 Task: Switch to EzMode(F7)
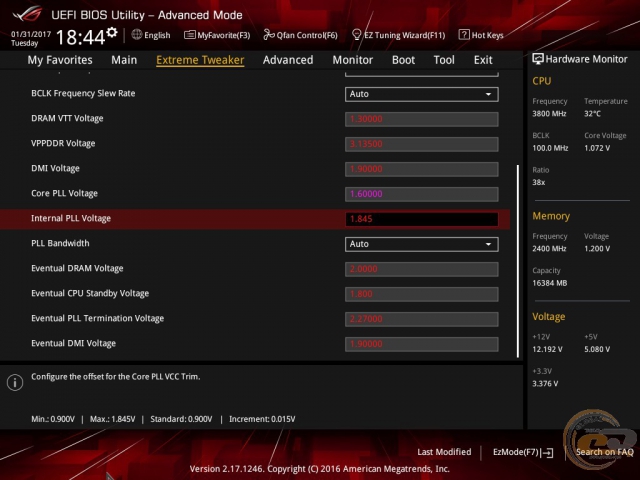pos(516,452)
